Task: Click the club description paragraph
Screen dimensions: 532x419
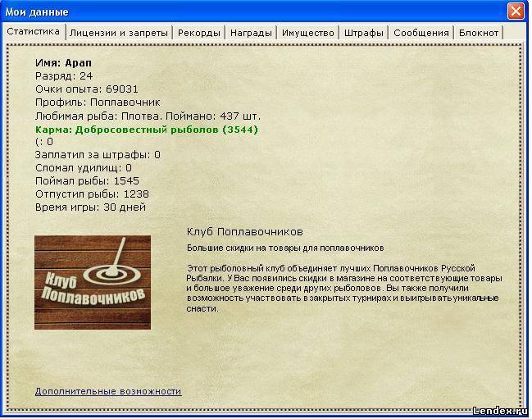Action: coord(344,288)
